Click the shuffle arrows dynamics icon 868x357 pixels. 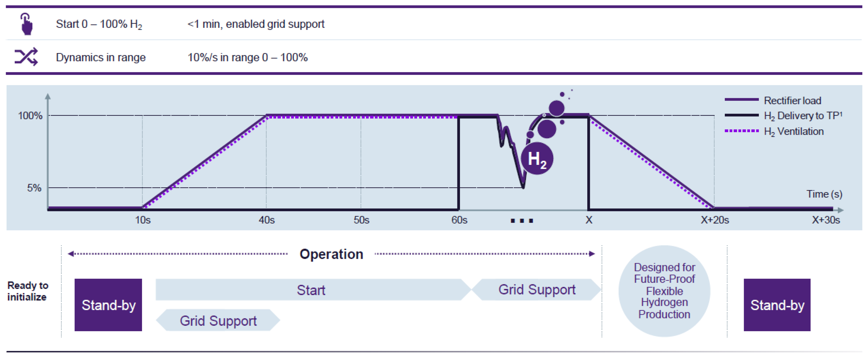[x=26, y=57]
